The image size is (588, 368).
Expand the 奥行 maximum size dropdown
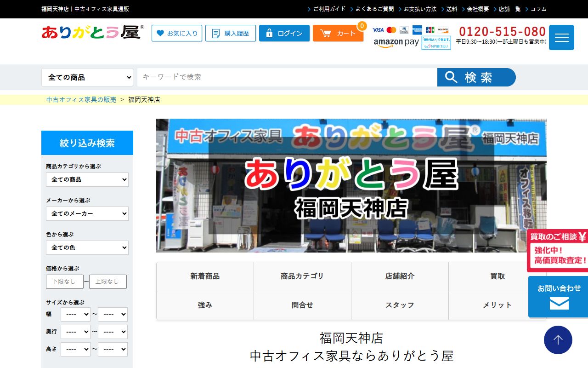(113, 332)
